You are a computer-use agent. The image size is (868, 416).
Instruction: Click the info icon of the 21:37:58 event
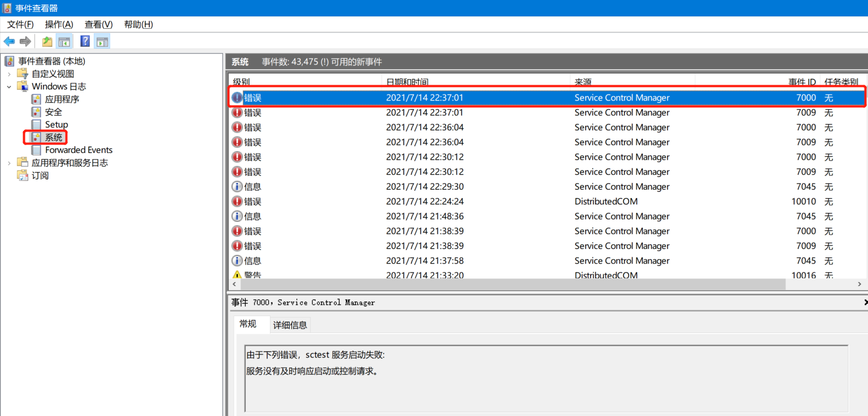pyautogui.click(x=237, y=261)
